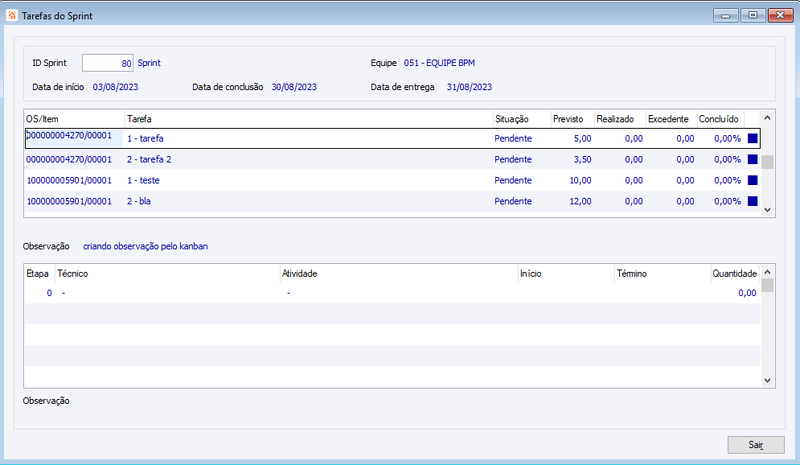Viewport: 800px width, 465px height.
Task: Click the app icon in title bar
Action: [12, 15]
